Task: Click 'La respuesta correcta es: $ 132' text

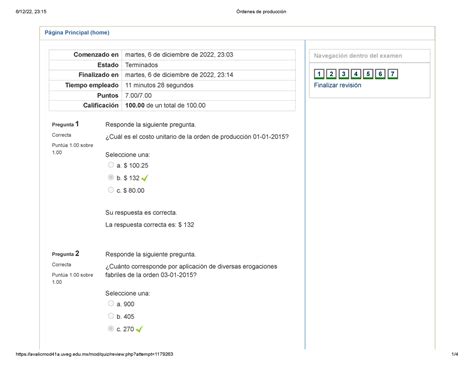Action: point(149,225)
